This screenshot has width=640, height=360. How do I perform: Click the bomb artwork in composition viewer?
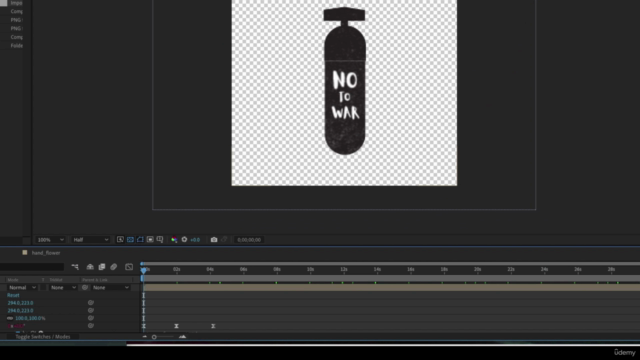(344, 81)
